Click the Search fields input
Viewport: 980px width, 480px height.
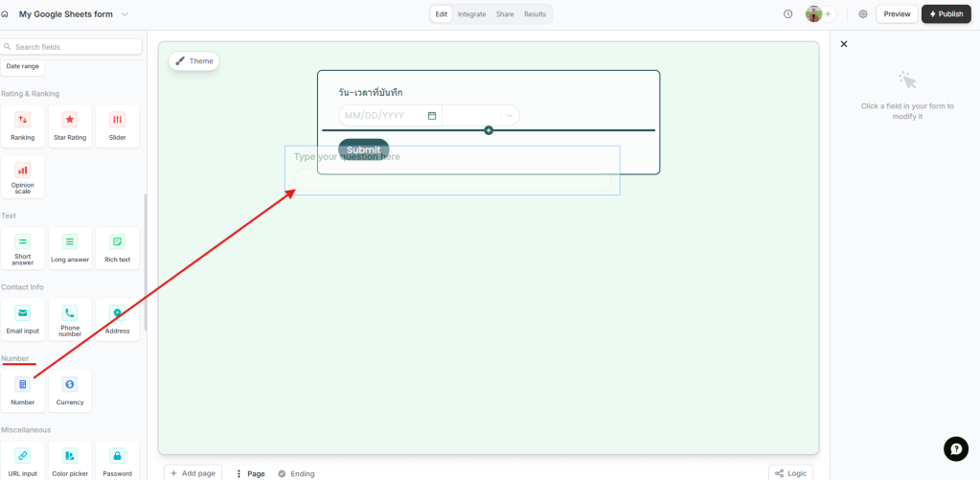75,47
